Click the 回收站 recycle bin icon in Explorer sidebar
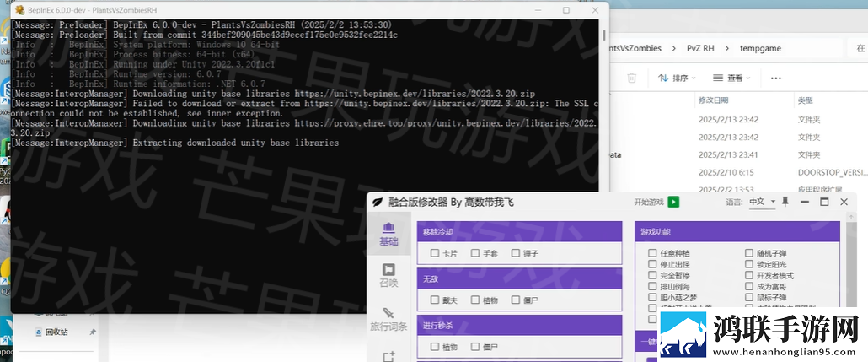The image size is (868, 362). pos(38,332)
